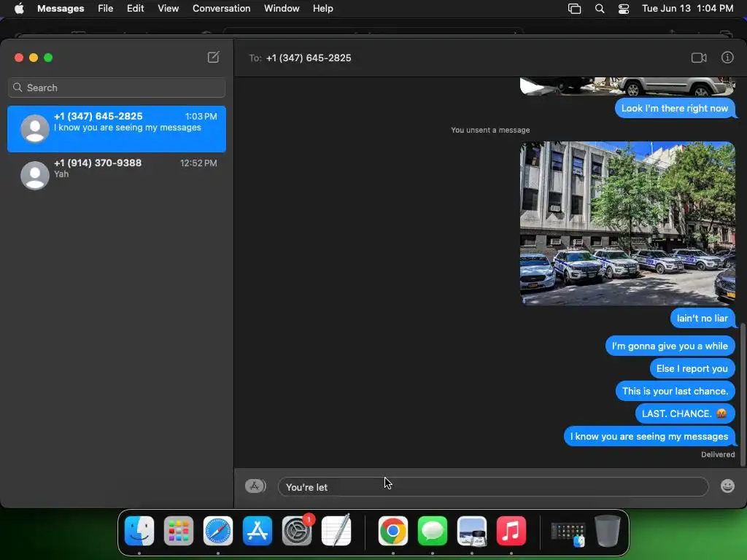Image resolution: width=747 pixels, height=560 pixels.
Task: Open Spotlight search in the menu bar
Action: [x=600, y=9]
